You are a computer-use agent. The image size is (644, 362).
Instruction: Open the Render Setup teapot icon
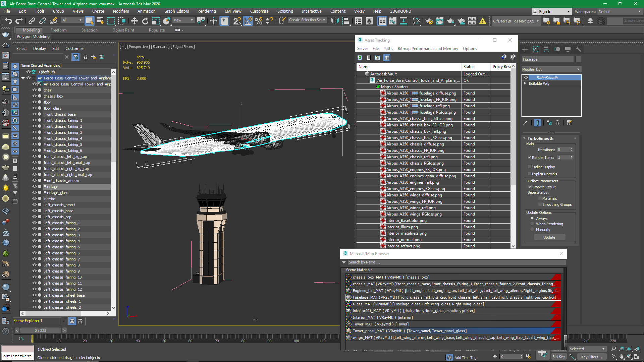(429, 21)
